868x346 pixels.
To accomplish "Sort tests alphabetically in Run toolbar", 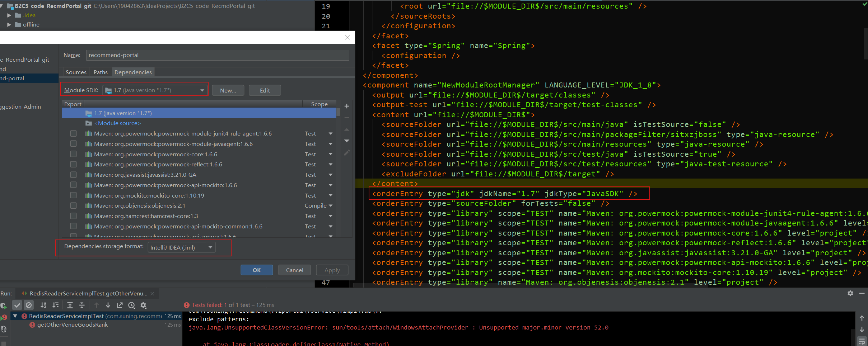I will [43, 305].
